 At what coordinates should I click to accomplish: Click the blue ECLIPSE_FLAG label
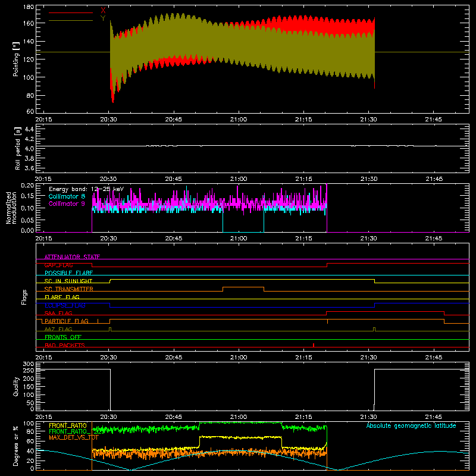[65, 305]
